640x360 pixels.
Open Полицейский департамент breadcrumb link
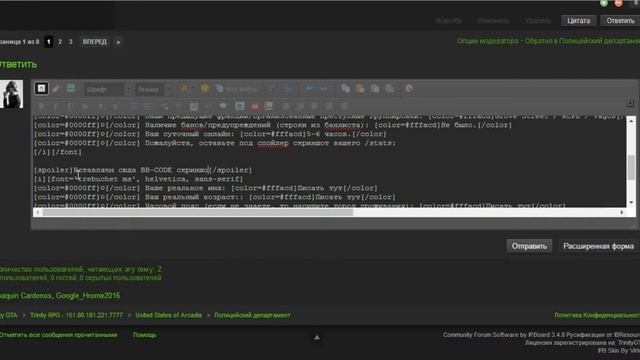(252, 315)
